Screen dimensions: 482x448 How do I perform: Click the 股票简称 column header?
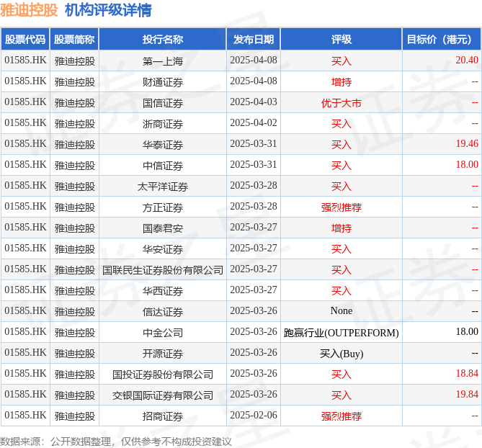74,40
